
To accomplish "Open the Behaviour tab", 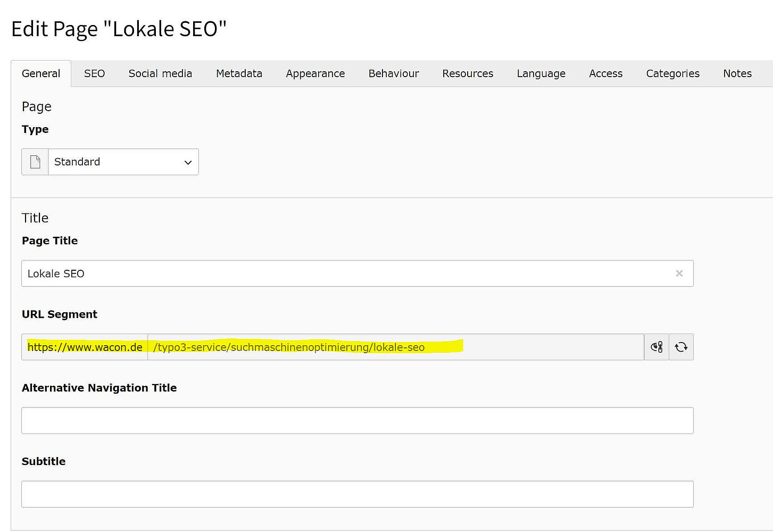I will [394, 73].
